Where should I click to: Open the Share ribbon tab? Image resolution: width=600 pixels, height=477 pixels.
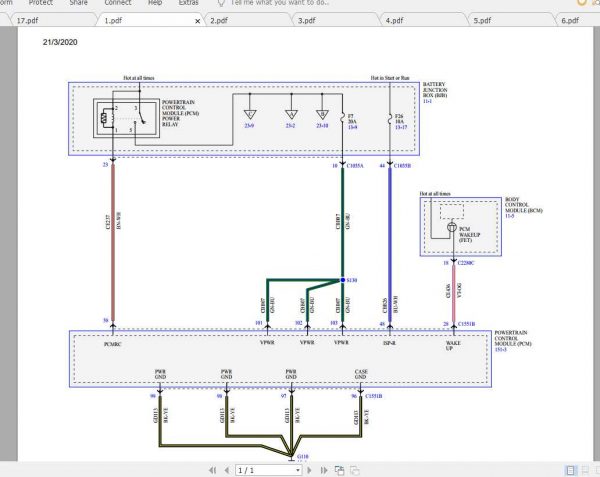pos(78,3)
